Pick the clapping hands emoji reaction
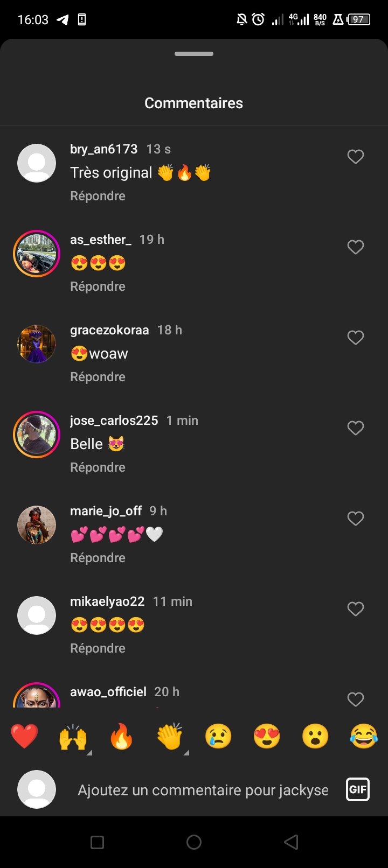Viewport: 388px width, 868px height. [x=170, y=736]
